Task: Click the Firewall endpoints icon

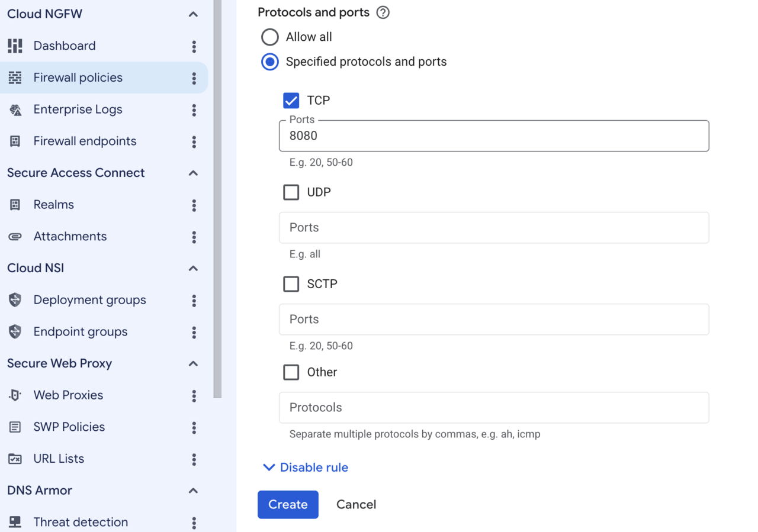Action: [x=15, y=141]
